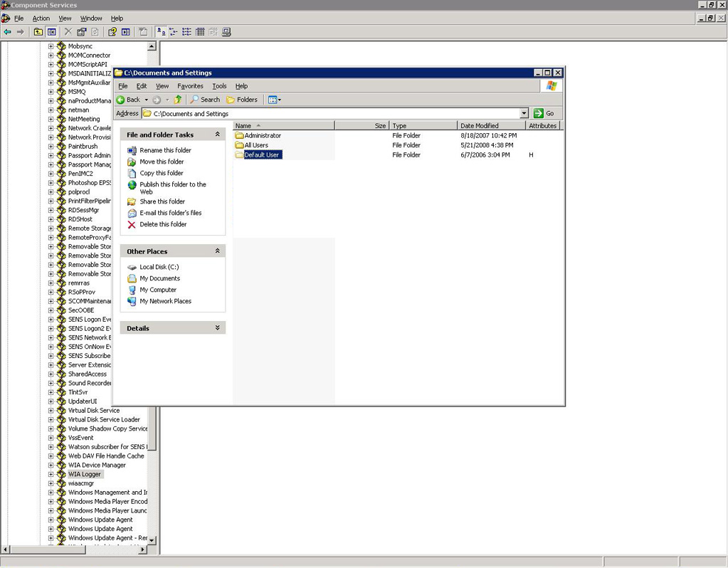Click the Back button in Explorer window
728x568 pixels.
coord(128,100)
